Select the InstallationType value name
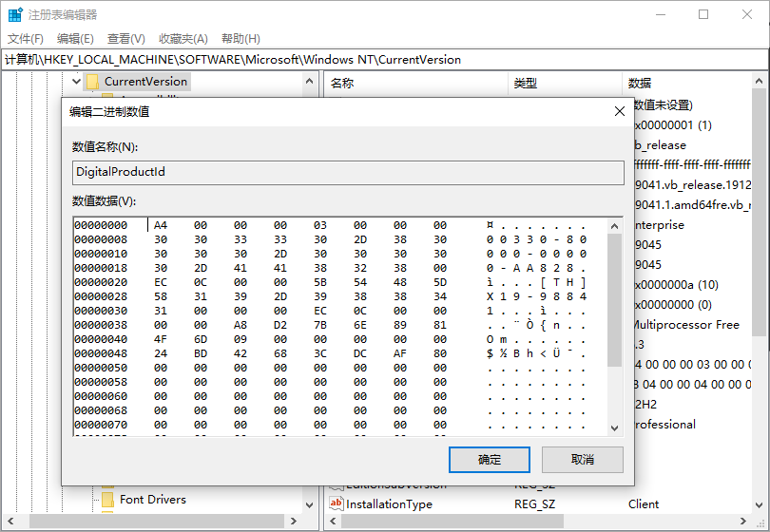The width and height of the screenshot is (770, 532). coord(389,504)
